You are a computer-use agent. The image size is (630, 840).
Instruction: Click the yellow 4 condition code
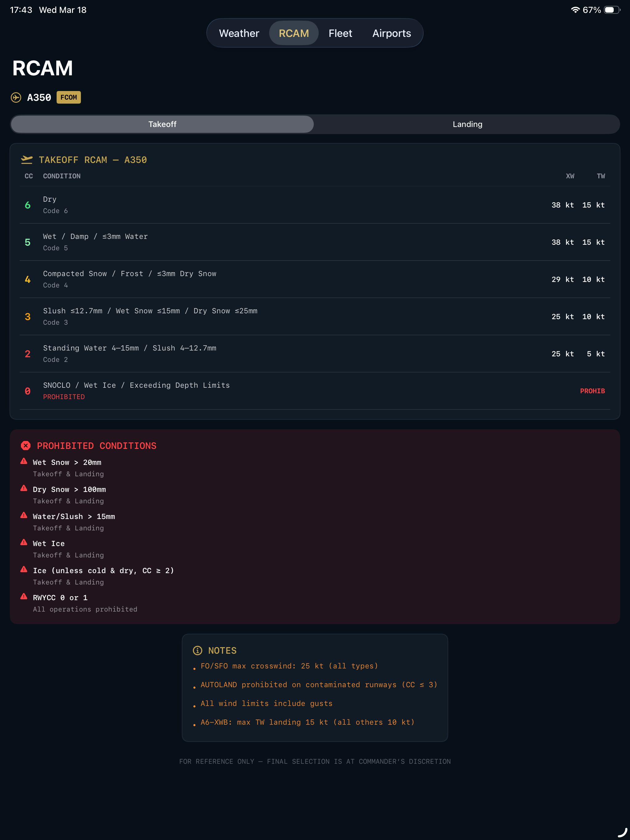pos(28,279)
